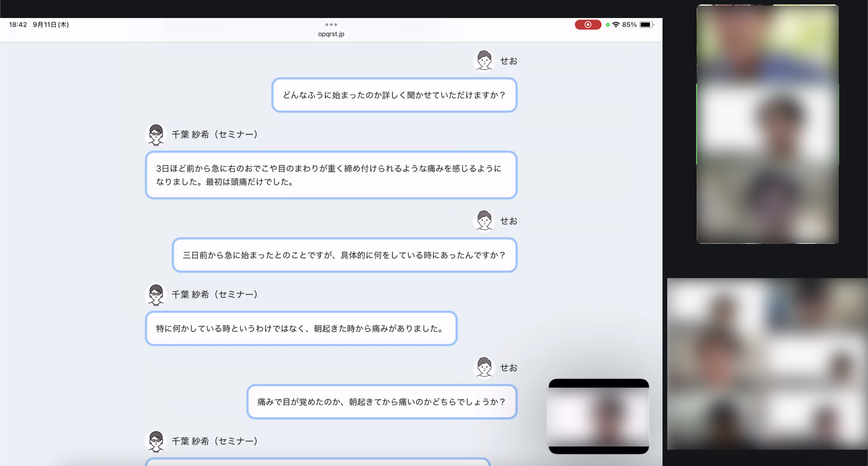
Task: Select the bottom-right blurred gallery video panel
Action: click(767, 363)
